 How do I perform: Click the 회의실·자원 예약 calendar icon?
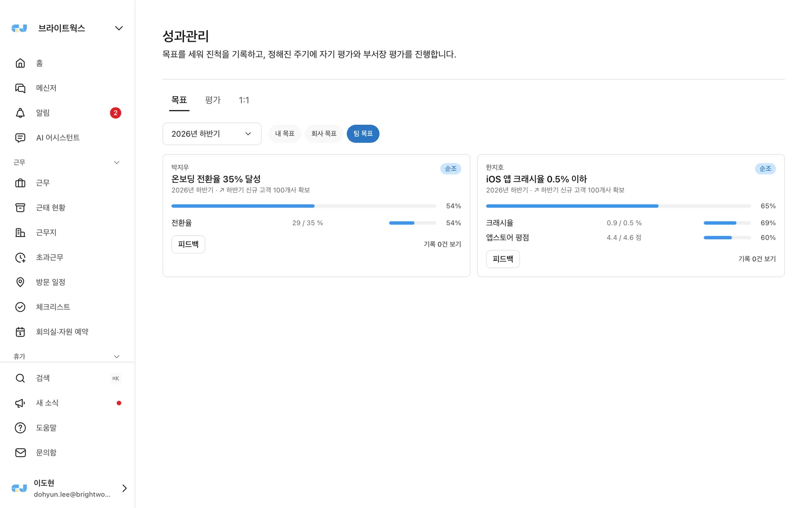20,332
